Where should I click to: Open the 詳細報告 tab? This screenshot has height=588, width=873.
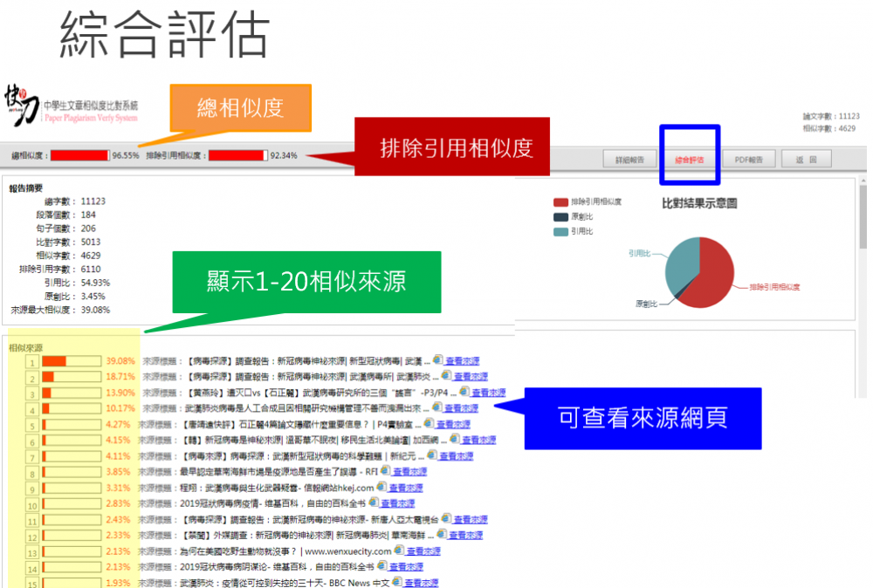[x=629, y=160]
